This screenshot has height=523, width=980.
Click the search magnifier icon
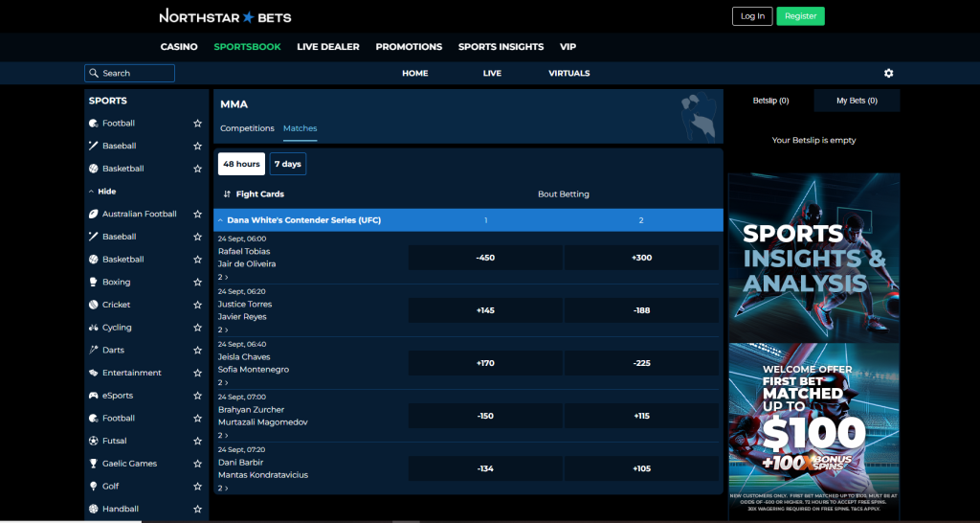[94, 73]
